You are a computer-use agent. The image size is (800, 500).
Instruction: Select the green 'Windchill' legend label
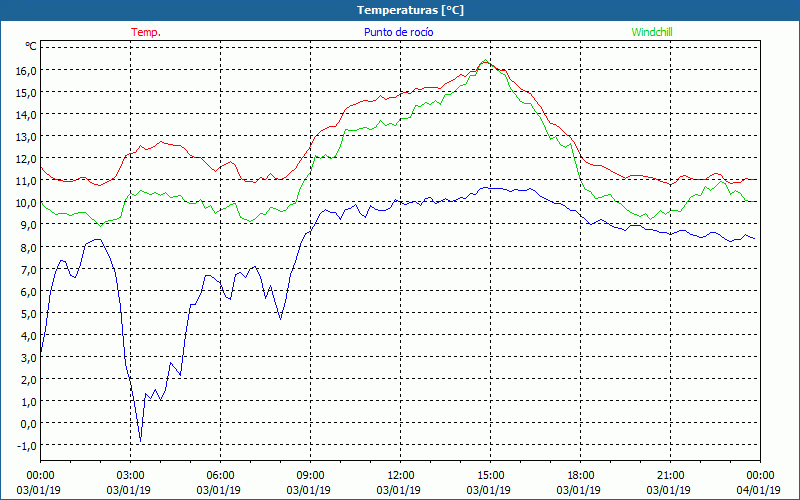pyautogui.click(x=652, y=32)
